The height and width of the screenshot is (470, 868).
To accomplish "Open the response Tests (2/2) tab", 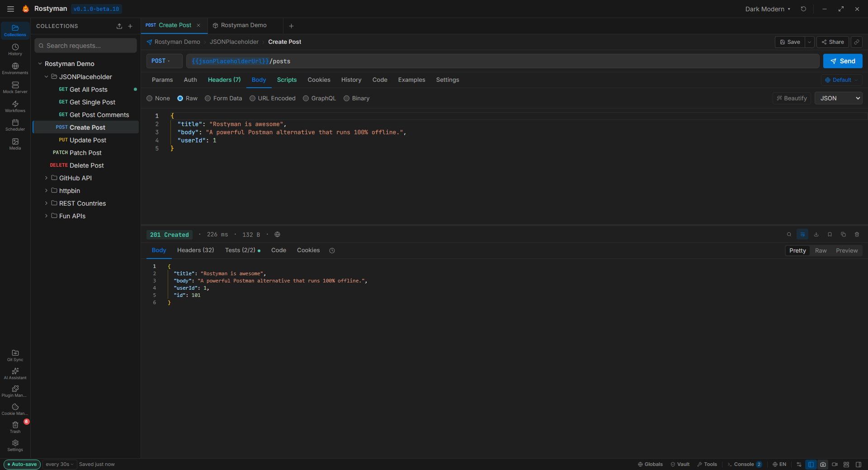I will 242,250.
